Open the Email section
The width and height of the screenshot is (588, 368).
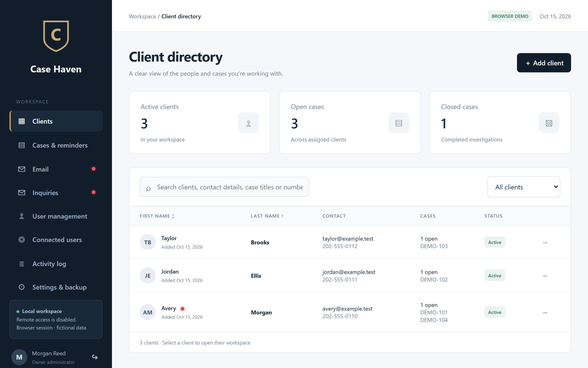(56, 169)
